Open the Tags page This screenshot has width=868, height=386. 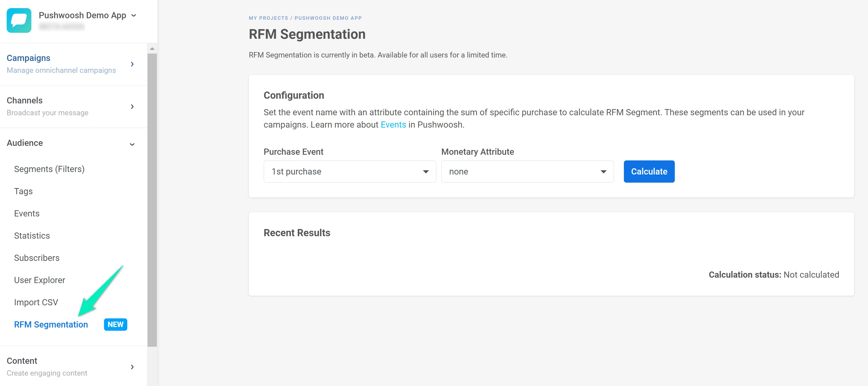23,191
